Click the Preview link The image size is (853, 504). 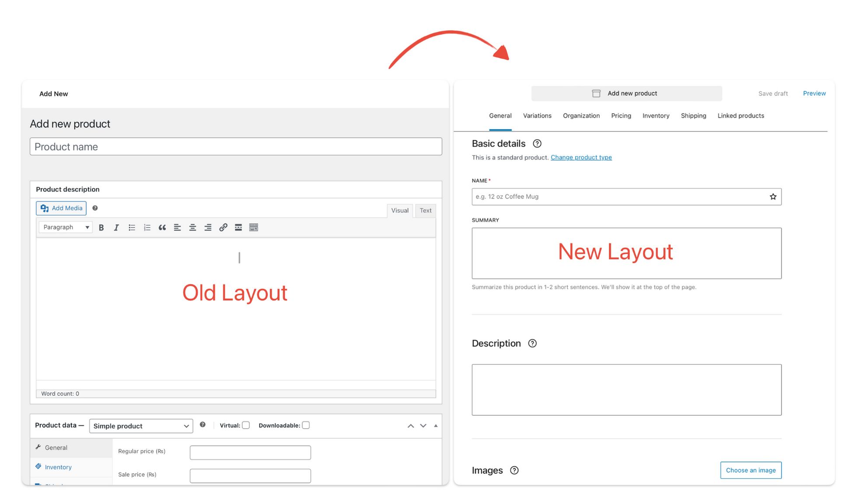(814, 94)
